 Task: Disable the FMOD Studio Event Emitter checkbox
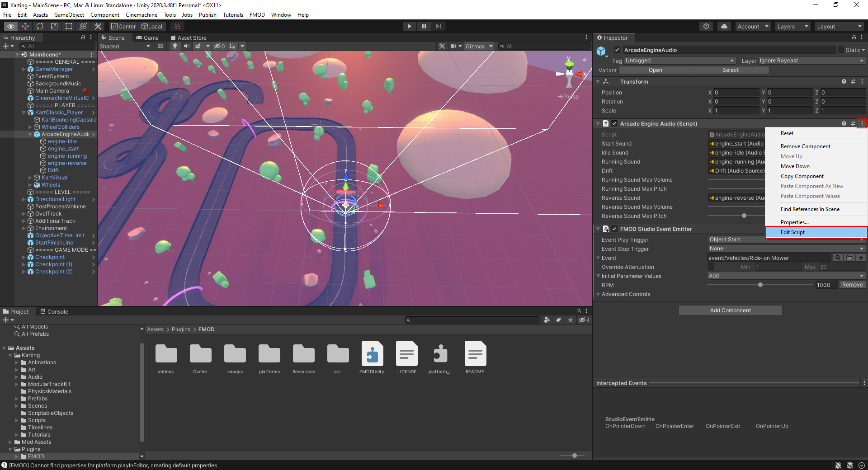[614, 229]
